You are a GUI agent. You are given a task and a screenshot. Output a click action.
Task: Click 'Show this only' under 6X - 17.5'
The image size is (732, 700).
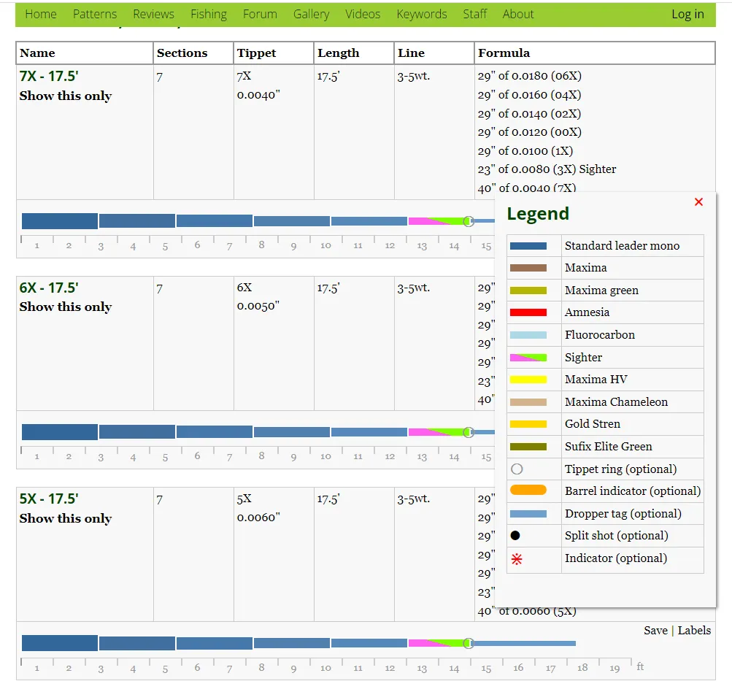66,307
